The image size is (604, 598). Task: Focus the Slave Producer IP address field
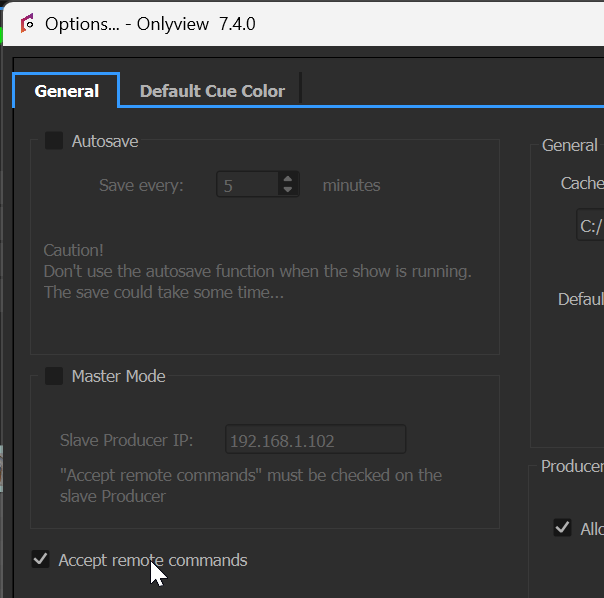(x=315, y=440)
